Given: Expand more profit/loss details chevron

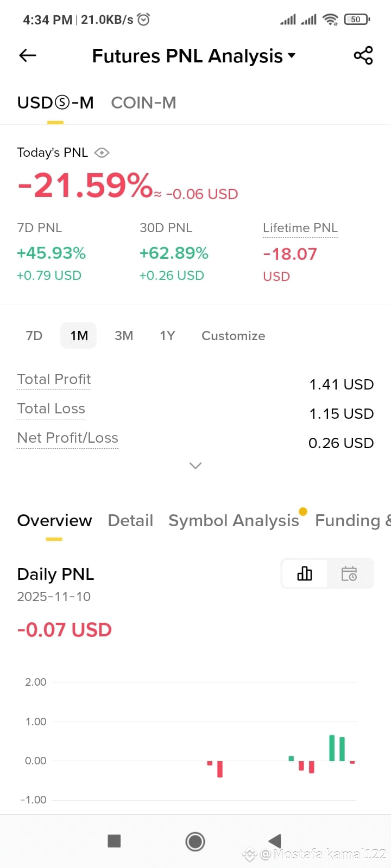Looking at the screenshot, I should click(x=195, y=465).
